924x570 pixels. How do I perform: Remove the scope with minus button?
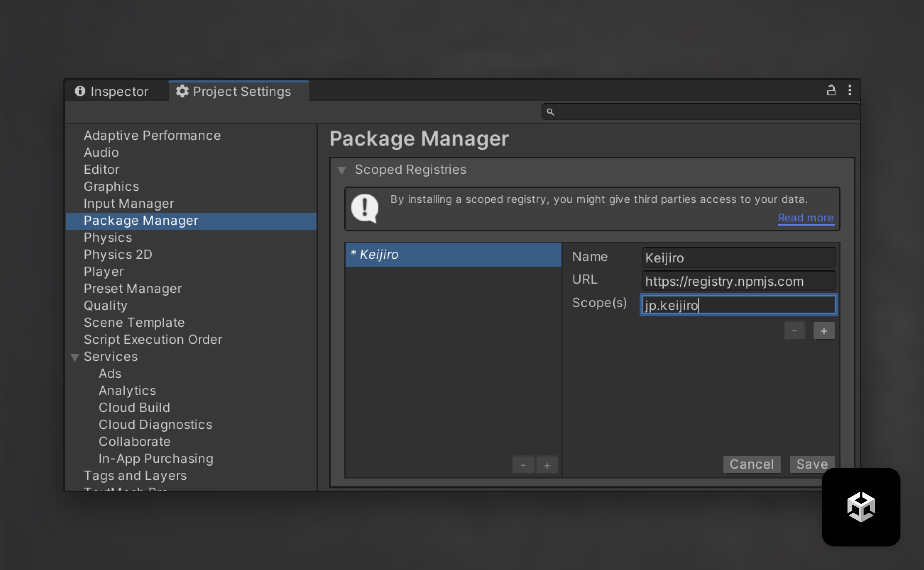point(794,331)
